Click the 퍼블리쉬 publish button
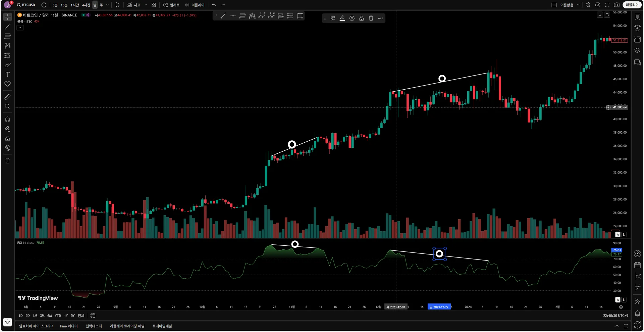644x332 pixels. (632, 5)
